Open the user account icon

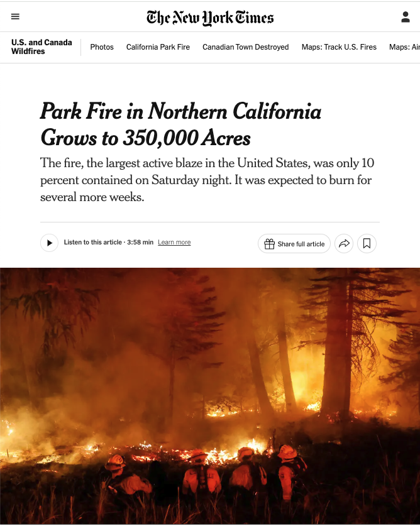pyautogui.click(x=406, y=17)
